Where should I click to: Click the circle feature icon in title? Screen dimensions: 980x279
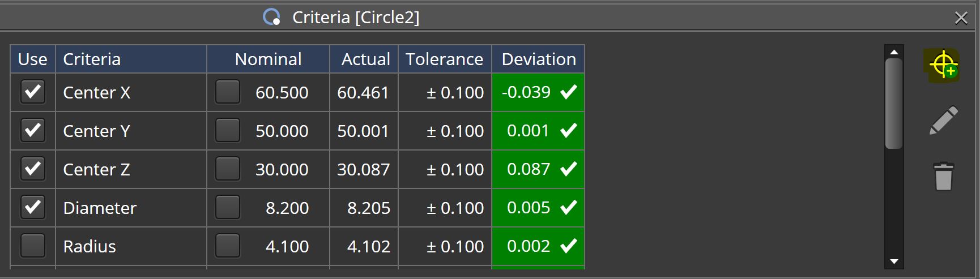(x=272, y=17)
